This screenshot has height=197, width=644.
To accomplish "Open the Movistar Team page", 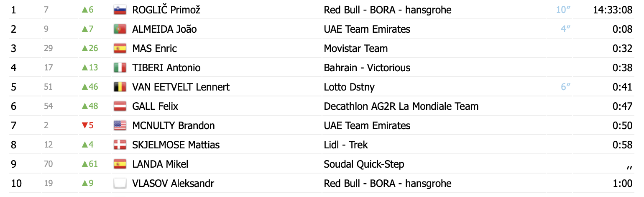I will coord(356,48).
